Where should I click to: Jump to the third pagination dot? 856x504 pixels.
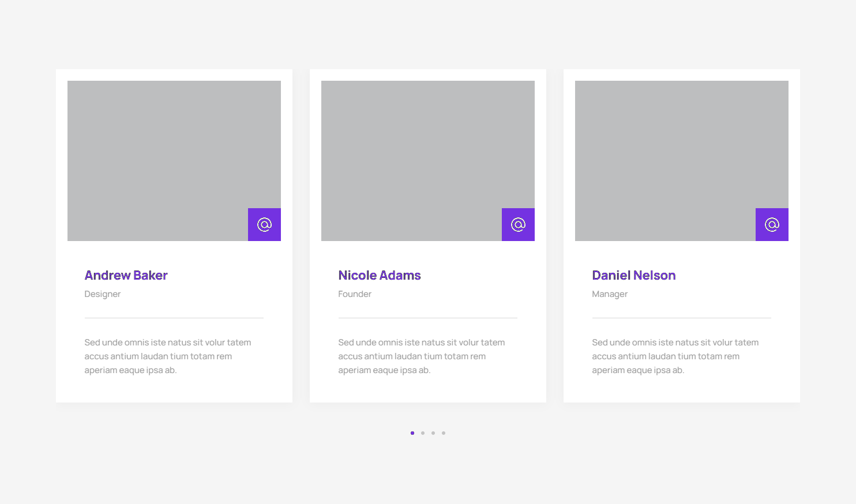click(433, 433)
